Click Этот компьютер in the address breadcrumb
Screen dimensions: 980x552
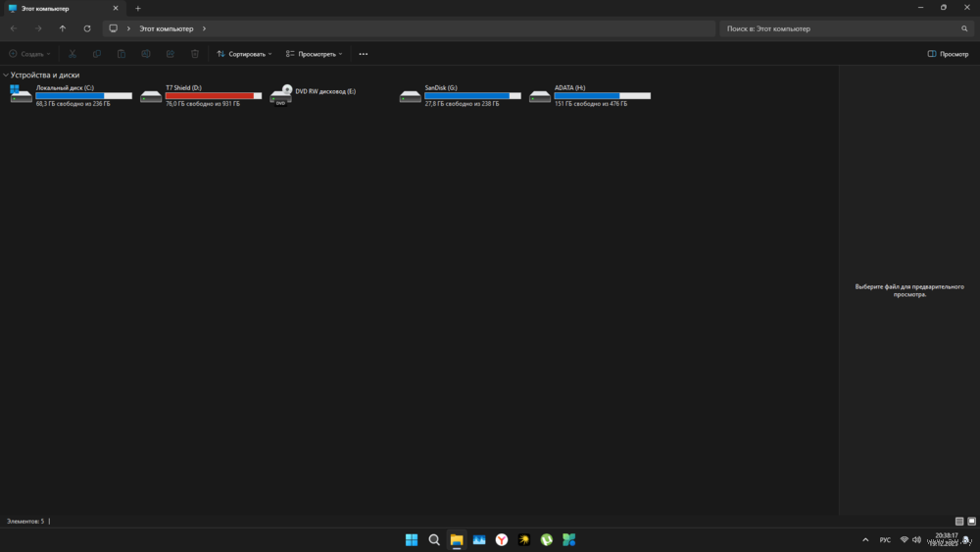(x=166, y=28)
